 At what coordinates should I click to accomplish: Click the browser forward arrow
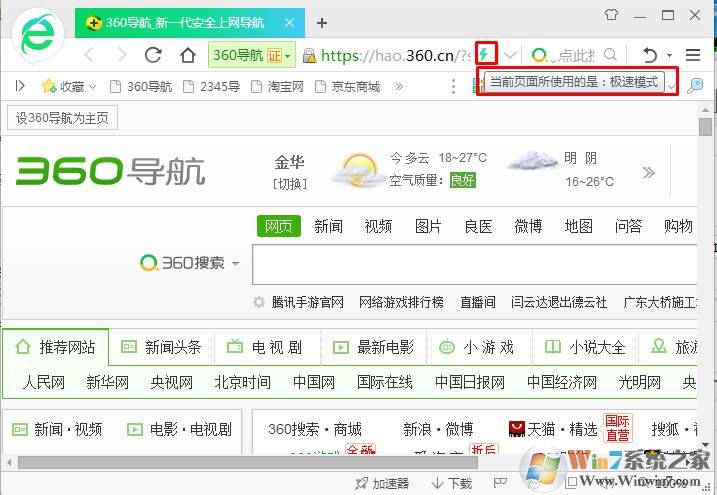click(122, 55)
